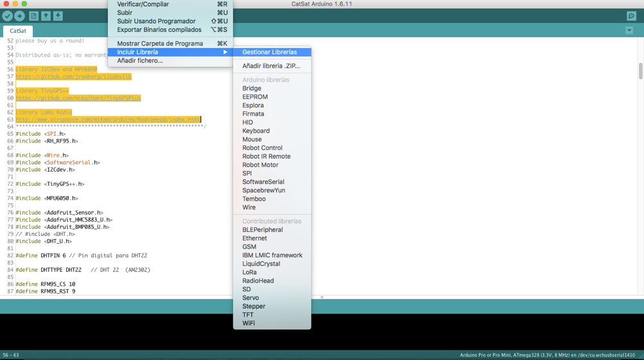Click the Upload arrow toolbar icon
Screen dimensions: 644x360
click(19, 16)
